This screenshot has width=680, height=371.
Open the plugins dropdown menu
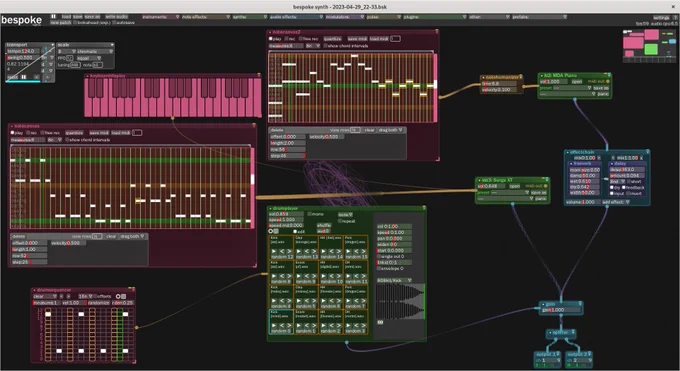click(x=435, y=16)
